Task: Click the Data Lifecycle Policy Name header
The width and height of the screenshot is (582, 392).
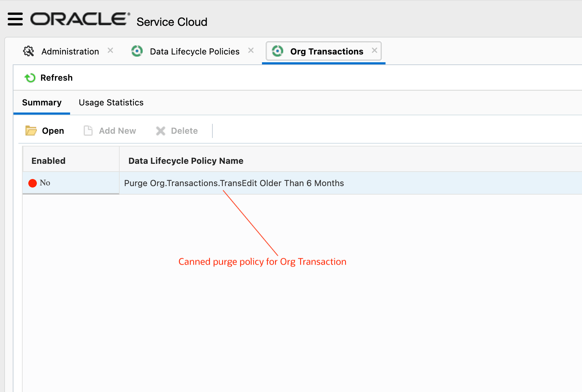Action: tap(186, 161)
